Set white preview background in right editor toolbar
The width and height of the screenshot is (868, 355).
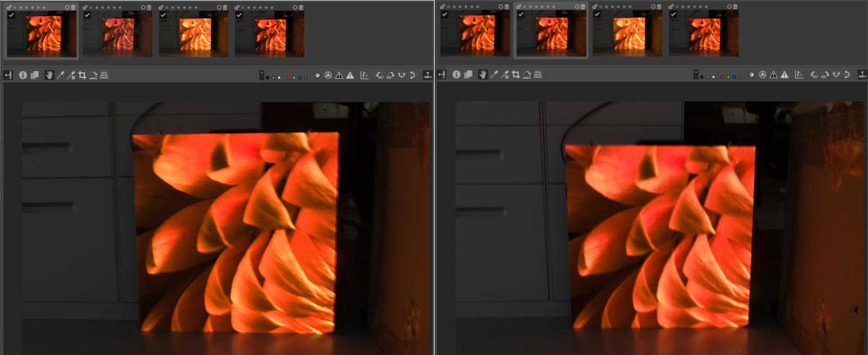pyautogui.click(x=713, y=77)
